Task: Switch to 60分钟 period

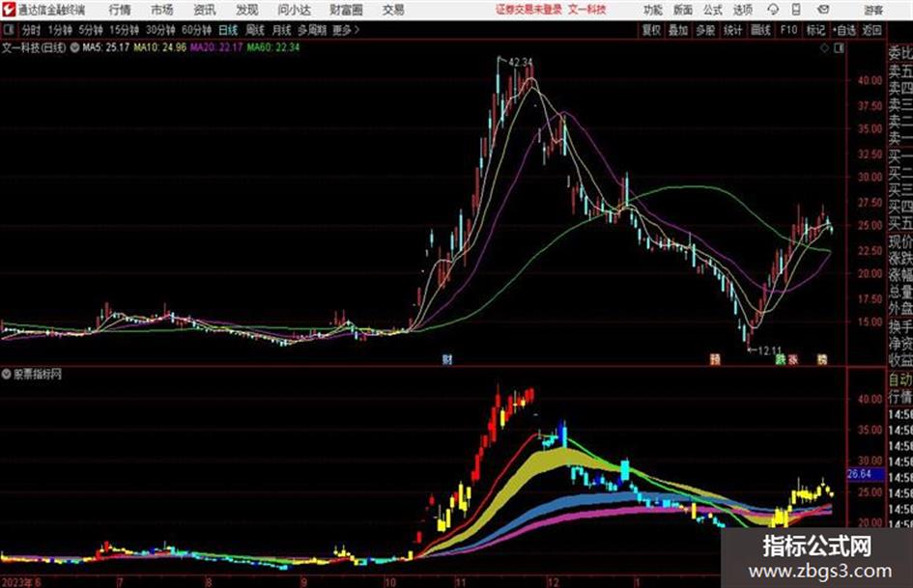Action: [x=196, y=30]
